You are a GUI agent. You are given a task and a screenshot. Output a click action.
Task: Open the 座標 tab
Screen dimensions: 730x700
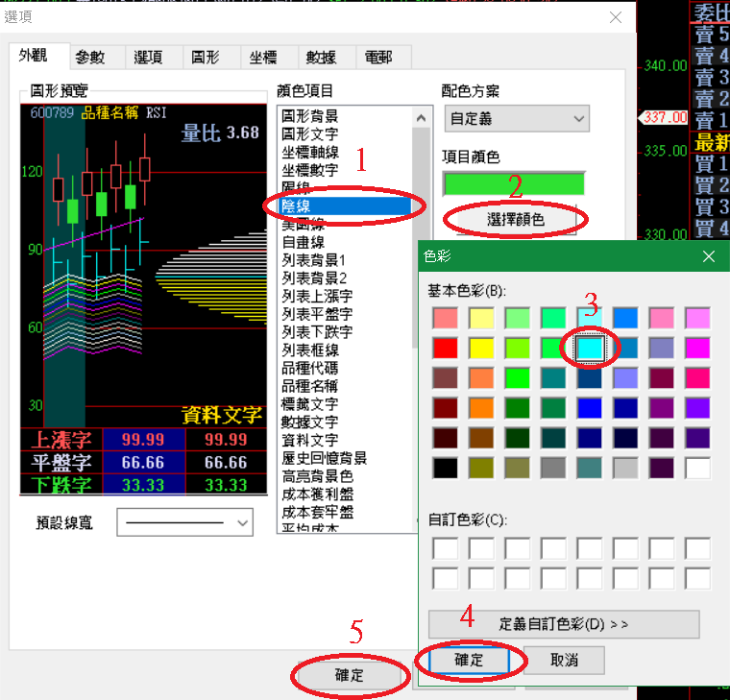click(263, 57)
